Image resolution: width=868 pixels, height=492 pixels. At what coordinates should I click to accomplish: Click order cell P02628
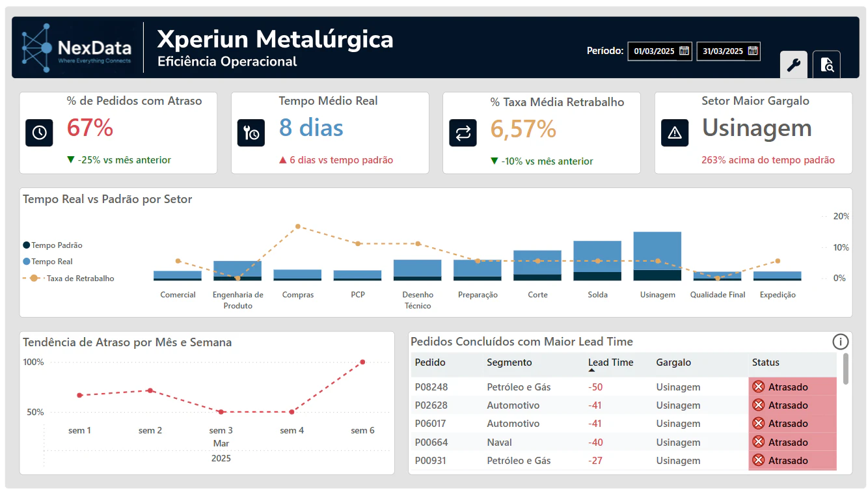coord(431,405)
